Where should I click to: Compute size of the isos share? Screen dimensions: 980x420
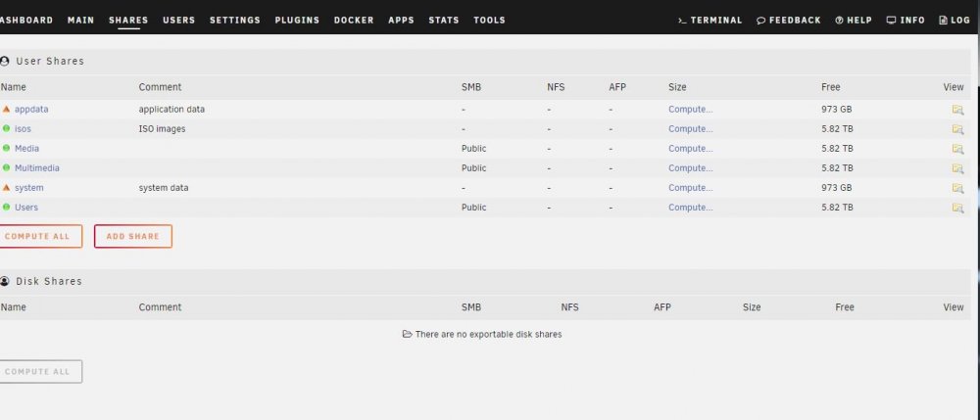pos(691,128)
